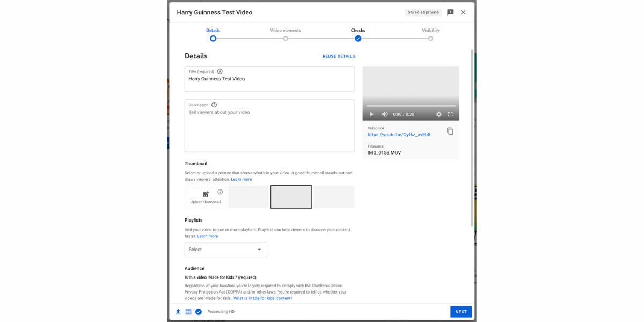Viewport: 644px width, 322px height.
Task: Select the outlined middle thumbnail option
Action: (291, 197)
